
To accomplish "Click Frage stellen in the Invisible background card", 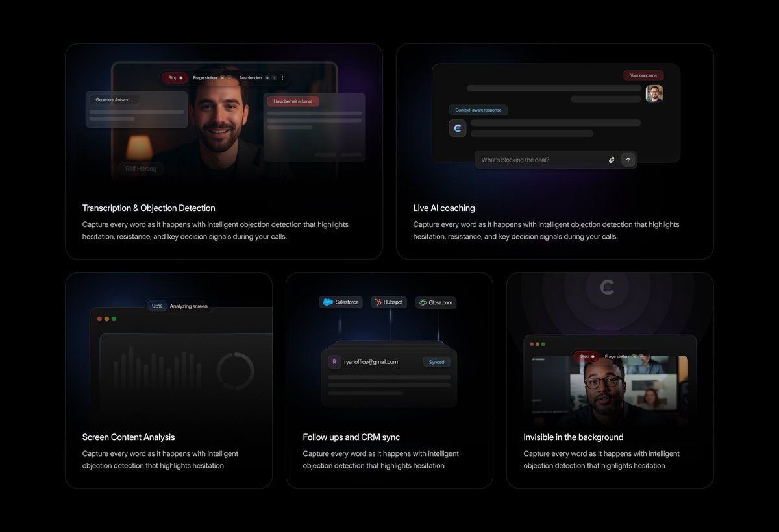I will 617,356.
